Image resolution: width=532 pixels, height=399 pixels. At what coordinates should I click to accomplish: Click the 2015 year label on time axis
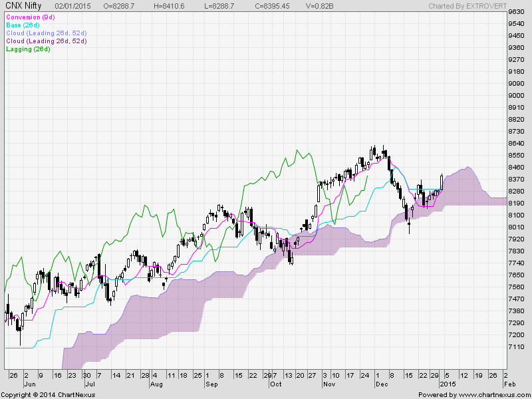[446, 384]
